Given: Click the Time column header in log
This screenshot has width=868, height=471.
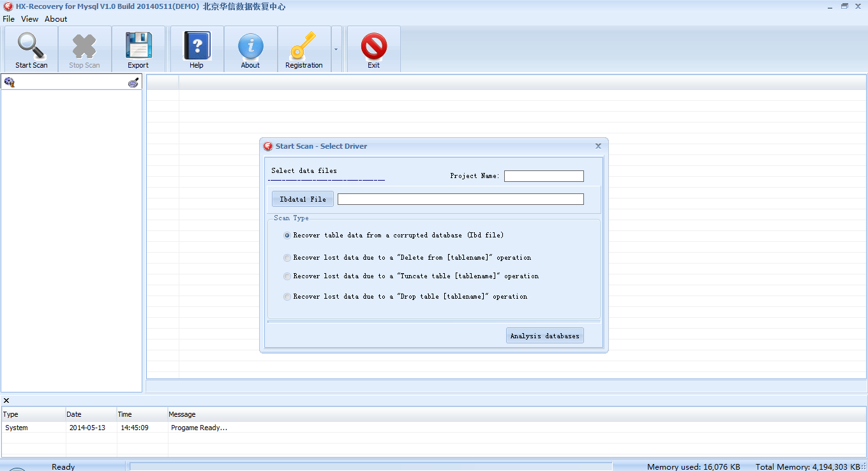Looking at the screenshot, I should coord(142,414).
